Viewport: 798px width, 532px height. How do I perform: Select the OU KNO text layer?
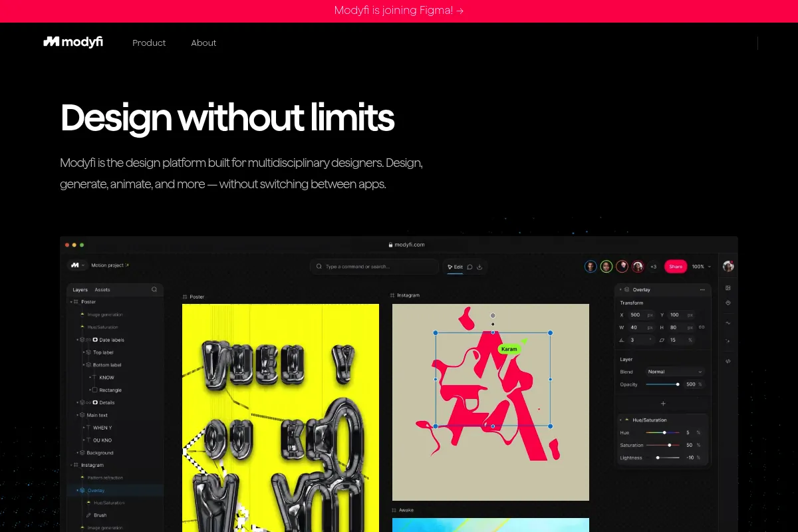(102, 440)
